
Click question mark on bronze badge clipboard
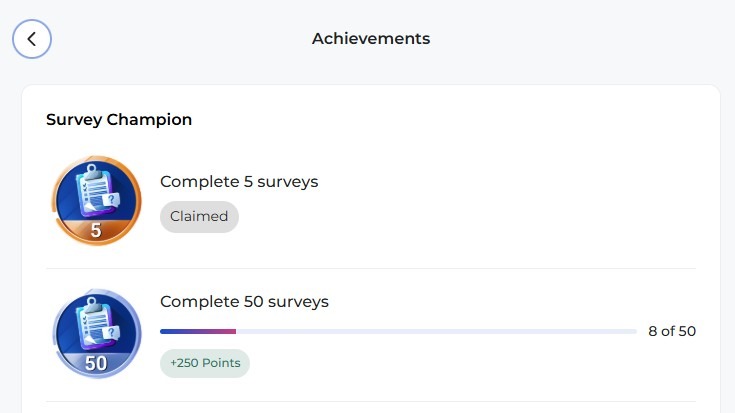click(112, 200)
